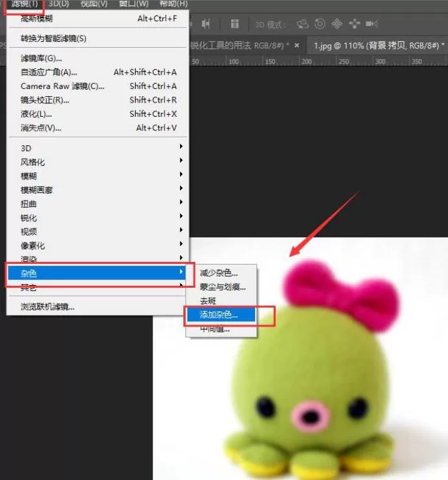Reapply 高斯模糊 last filter
This screenshot has width=448, height=480.
pyautogui.click(x=97, y=19)
